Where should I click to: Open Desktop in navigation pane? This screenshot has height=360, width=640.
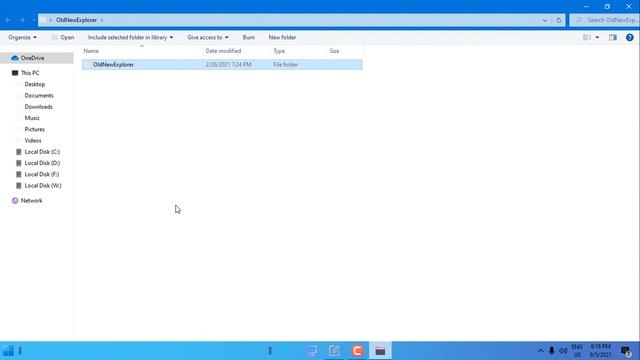pos(35,84)
